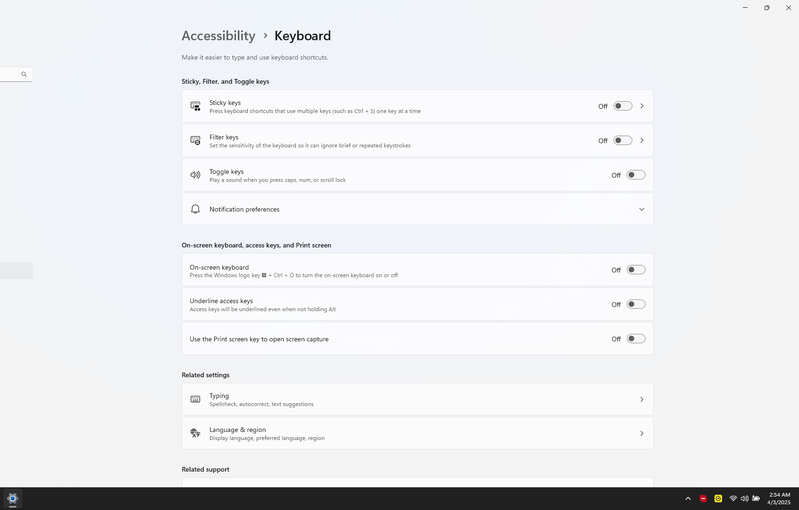Enable Print screen key screen capture

tap(635, 339)
